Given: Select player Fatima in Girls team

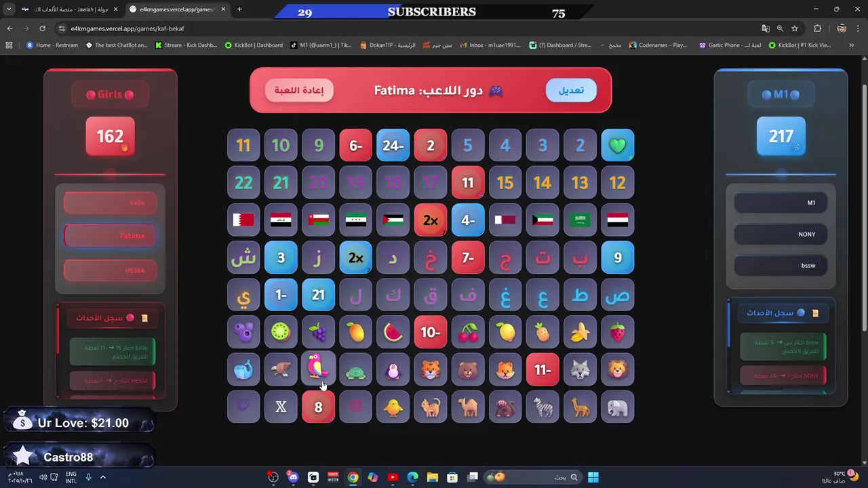Looking at the screenshot, I should coord(110,236).
